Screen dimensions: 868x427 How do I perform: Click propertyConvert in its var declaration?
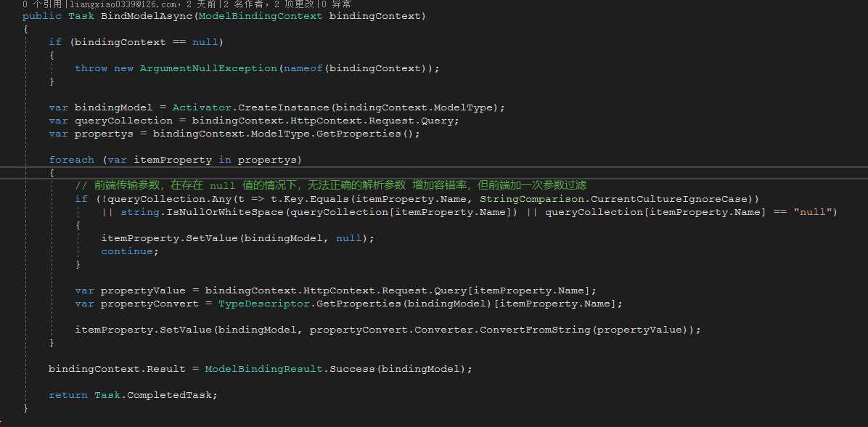click(x=150, y=304)
